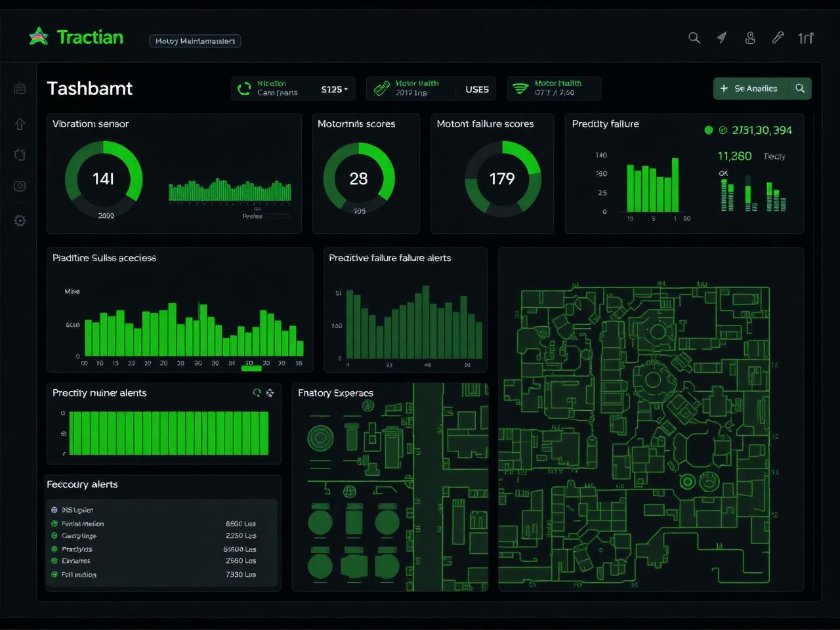This screenshot has width=840, height=630.
Task: Open the user profile icon
Action: tap(750, 38)
